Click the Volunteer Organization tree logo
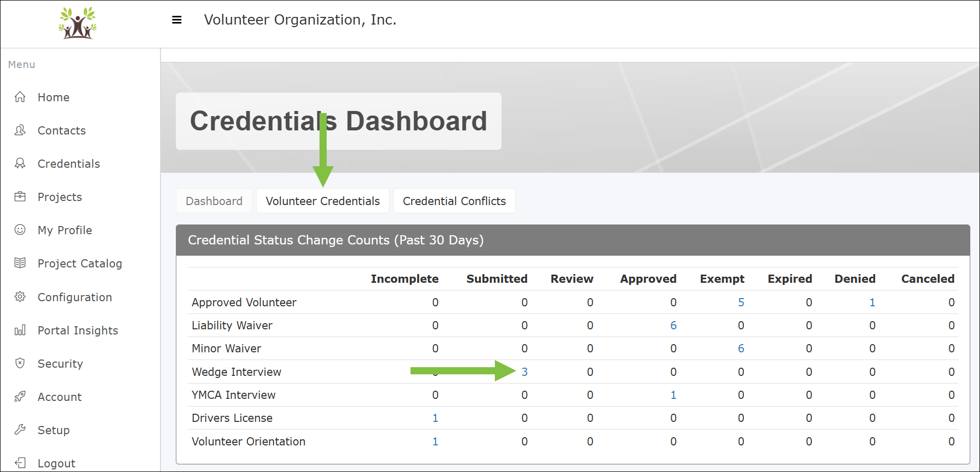 (x=78, y=23)
